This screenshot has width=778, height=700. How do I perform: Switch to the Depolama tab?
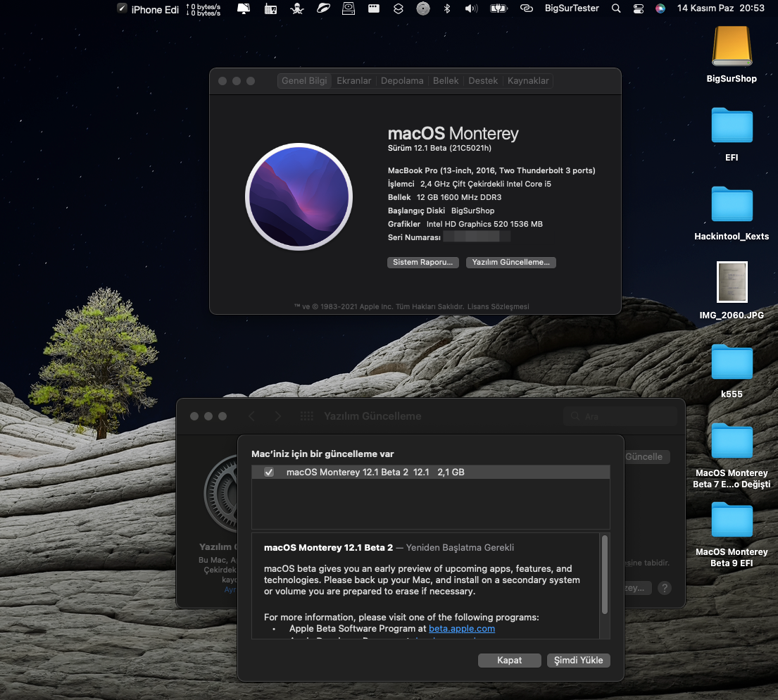402,81
